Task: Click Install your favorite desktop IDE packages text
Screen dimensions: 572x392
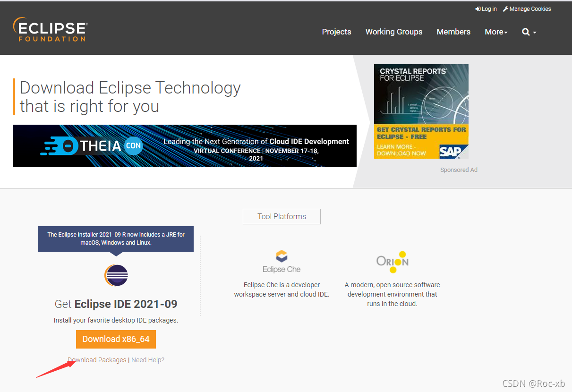Action: point(116,320)
